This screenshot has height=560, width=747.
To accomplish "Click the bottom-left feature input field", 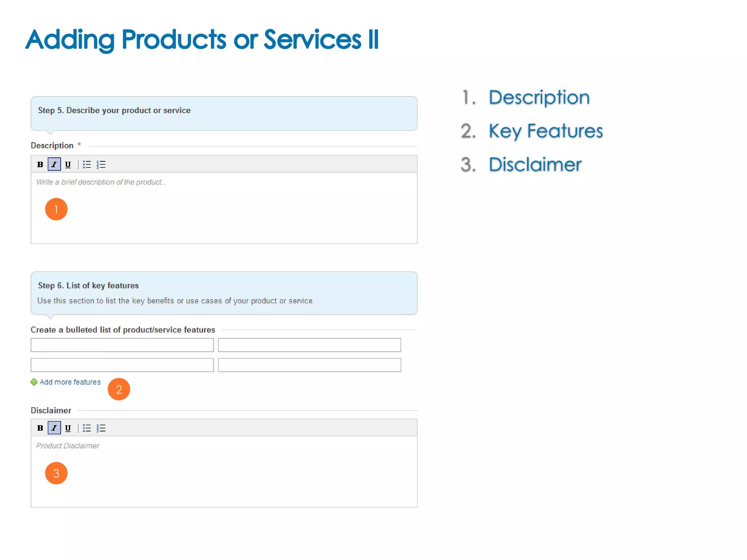I will click(x=122, y=365).
